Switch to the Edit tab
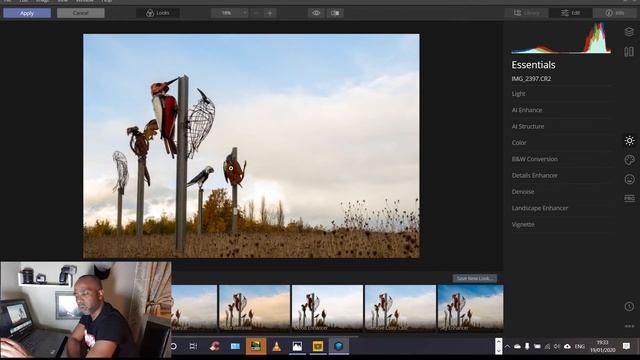 (x=570, y=13)
